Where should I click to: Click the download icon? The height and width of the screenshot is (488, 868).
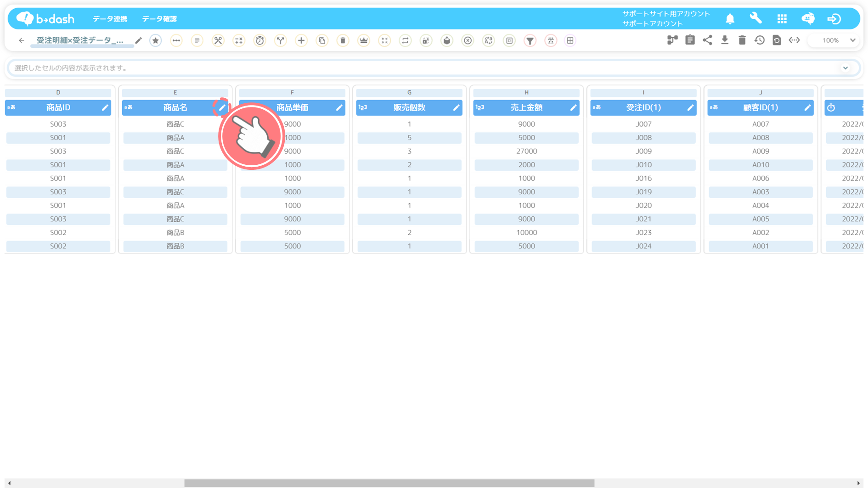725,40
